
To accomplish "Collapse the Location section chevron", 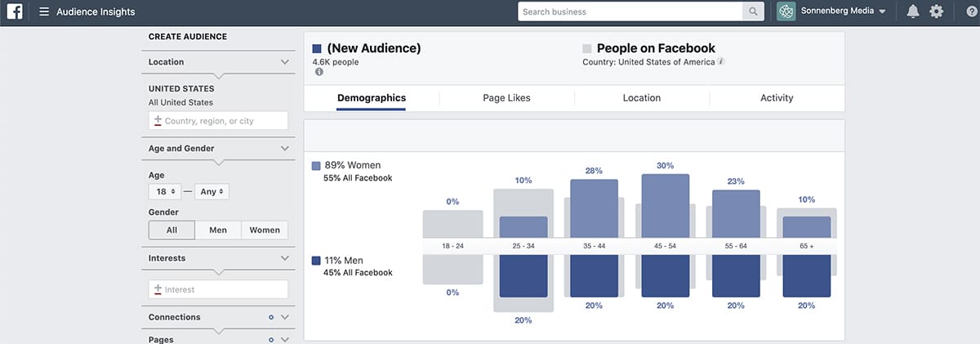I will (x=285, y=62).
